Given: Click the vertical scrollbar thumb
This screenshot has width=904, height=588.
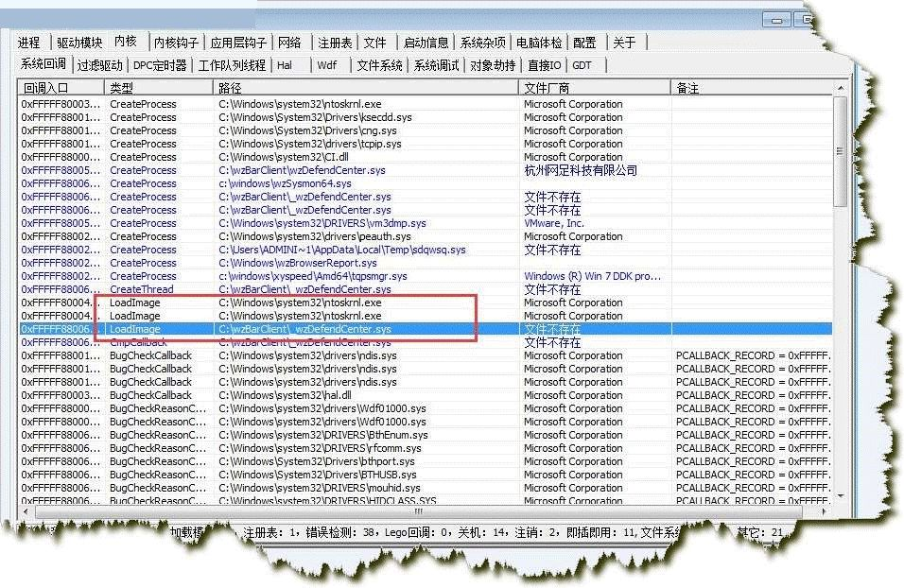Looking at the screenshot, I should click(841, 151).
